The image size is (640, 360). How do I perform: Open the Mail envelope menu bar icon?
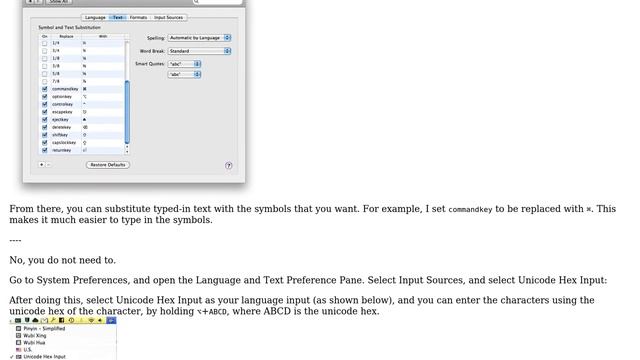(44, 320)
